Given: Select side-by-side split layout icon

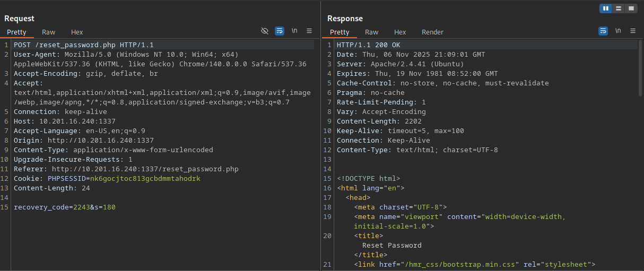Looking at the screenshot, I should tap(606, 8).
